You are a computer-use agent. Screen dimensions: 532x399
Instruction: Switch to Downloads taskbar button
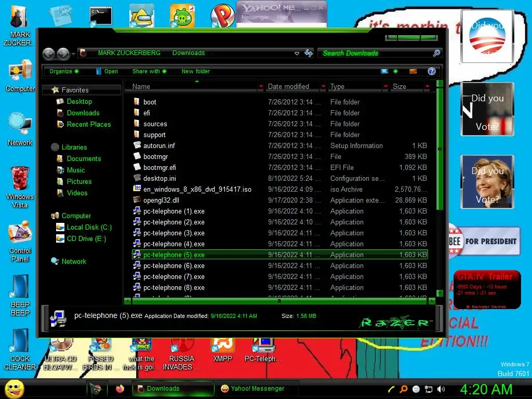[x=173, y=389]
